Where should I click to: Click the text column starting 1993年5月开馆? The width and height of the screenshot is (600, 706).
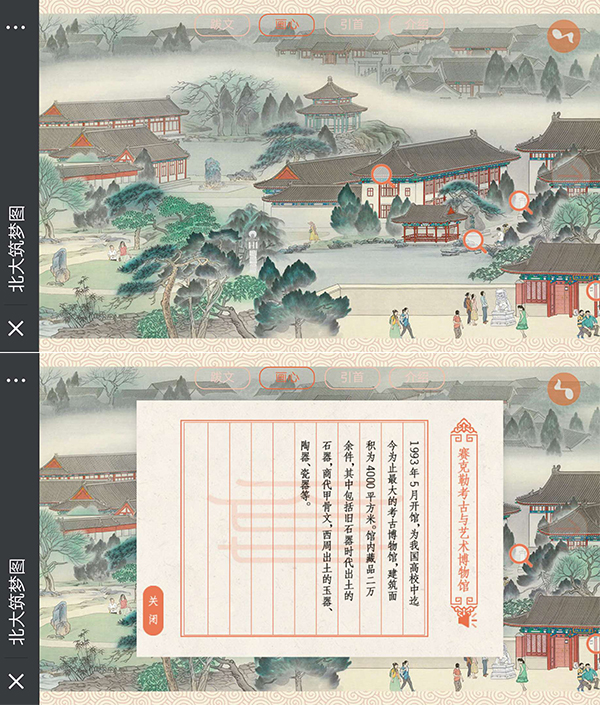click(x=414, y=523)
